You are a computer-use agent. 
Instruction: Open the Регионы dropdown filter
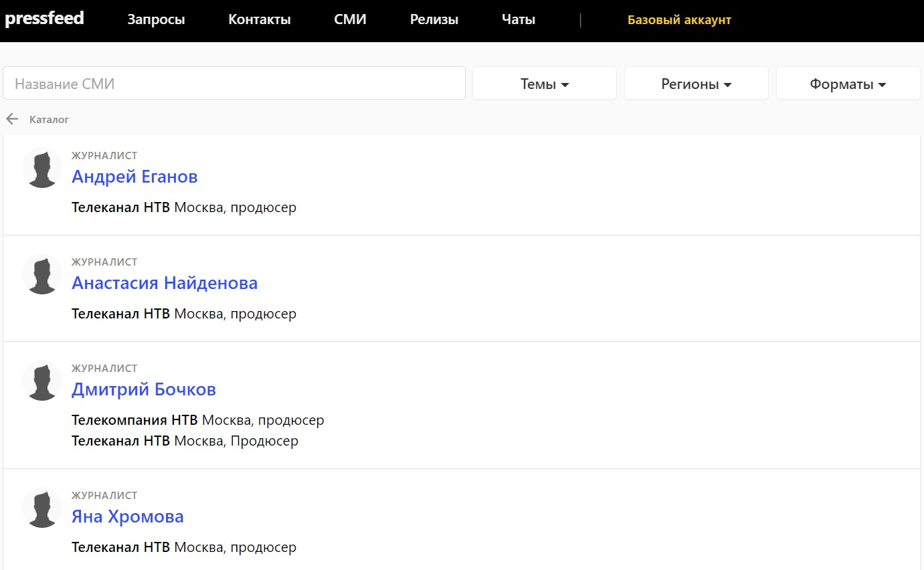pyautogui.click(x=696, y=84)
